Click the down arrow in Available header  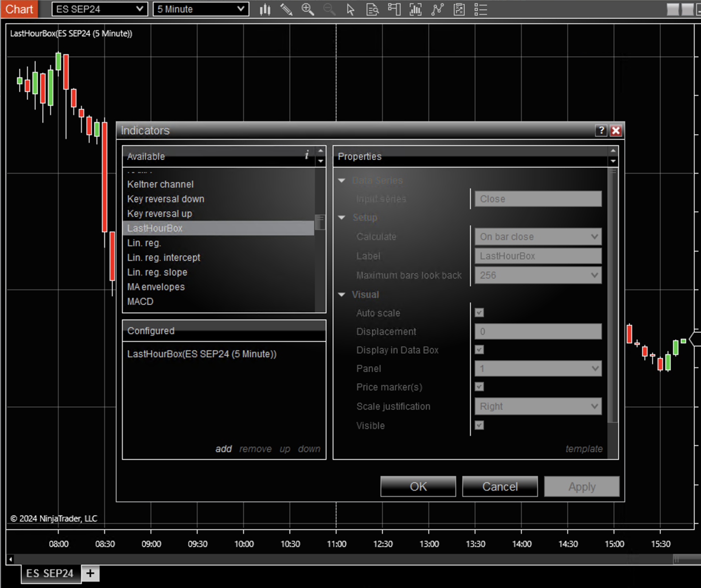tap(321, 161)
